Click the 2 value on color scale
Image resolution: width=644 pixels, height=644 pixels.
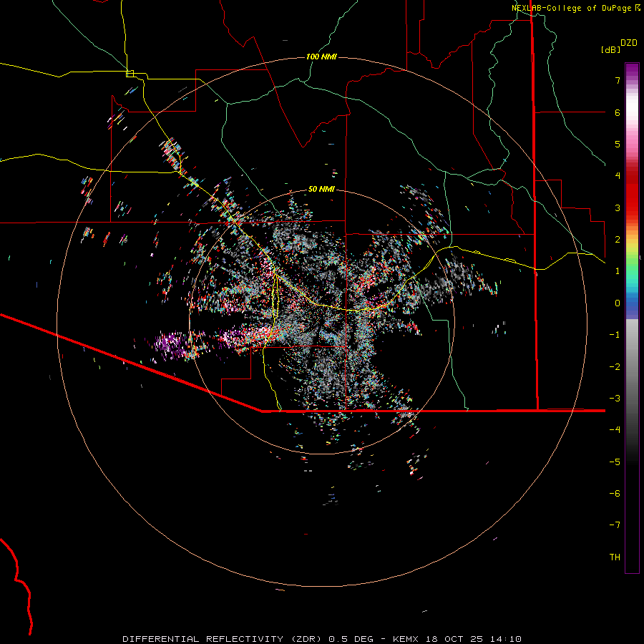[618, 240]
